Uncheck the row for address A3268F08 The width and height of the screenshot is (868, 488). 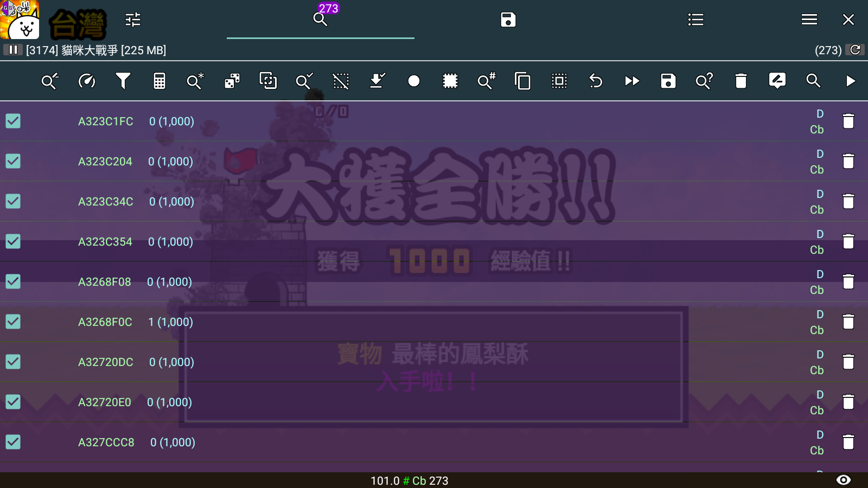pyautogui.click(x=13, y=281)
